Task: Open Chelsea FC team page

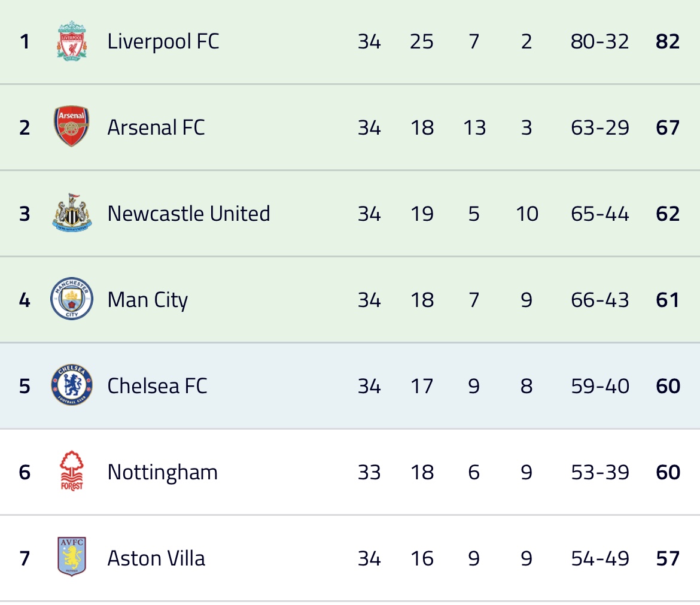Action: (x=157, y=386)
